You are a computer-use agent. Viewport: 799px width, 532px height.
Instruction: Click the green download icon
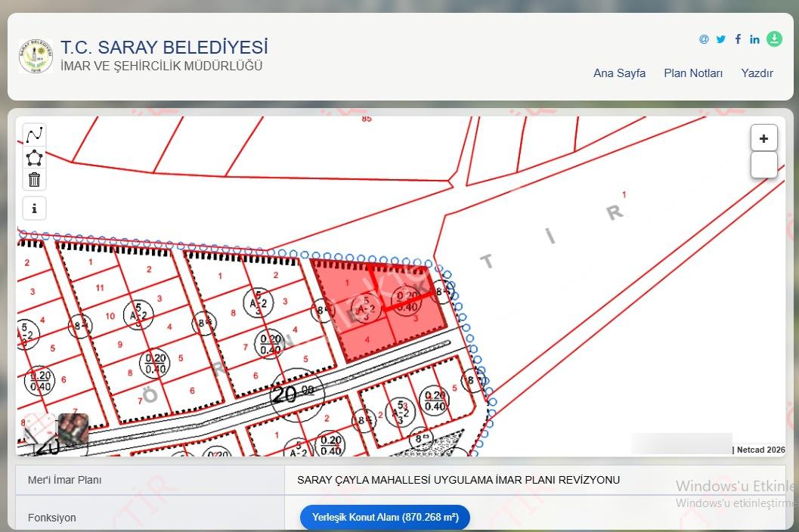(x=774, y=39)
